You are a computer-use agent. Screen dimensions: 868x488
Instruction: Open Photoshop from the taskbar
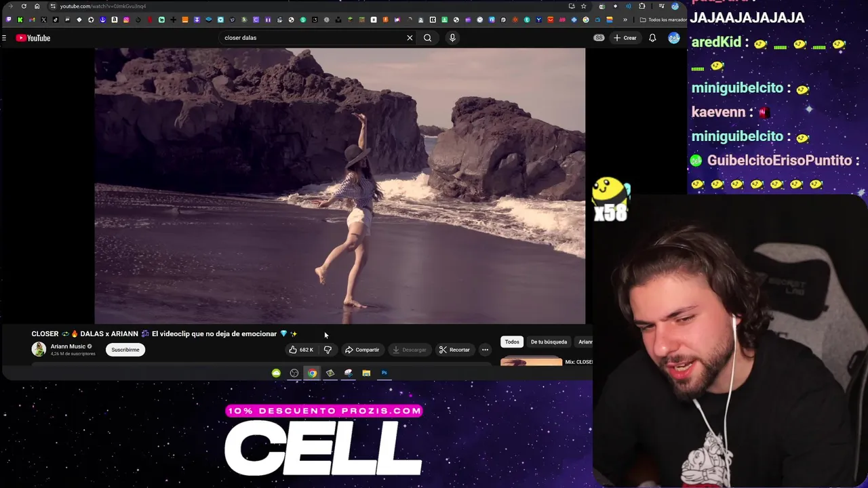click(x=384, y=373)
